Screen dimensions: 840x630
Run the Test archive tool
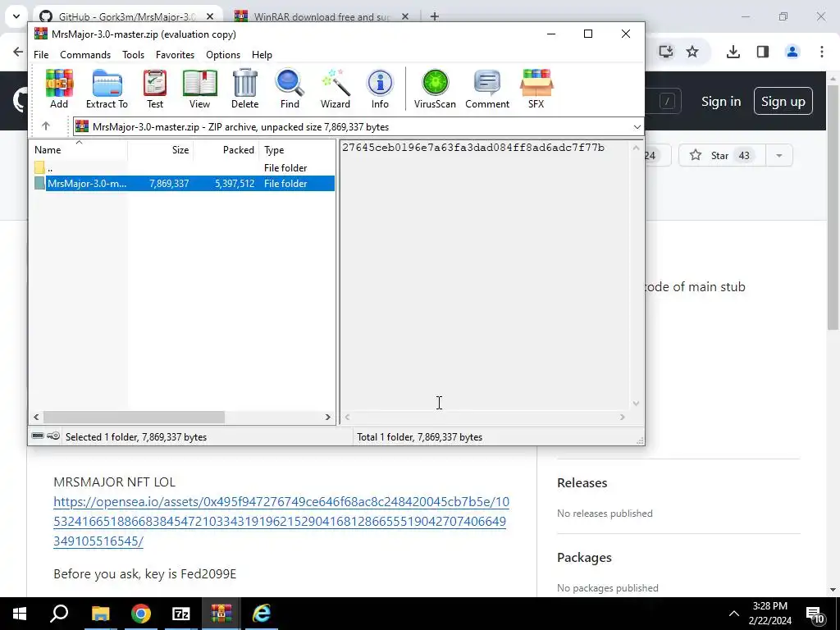coord(155,89)
